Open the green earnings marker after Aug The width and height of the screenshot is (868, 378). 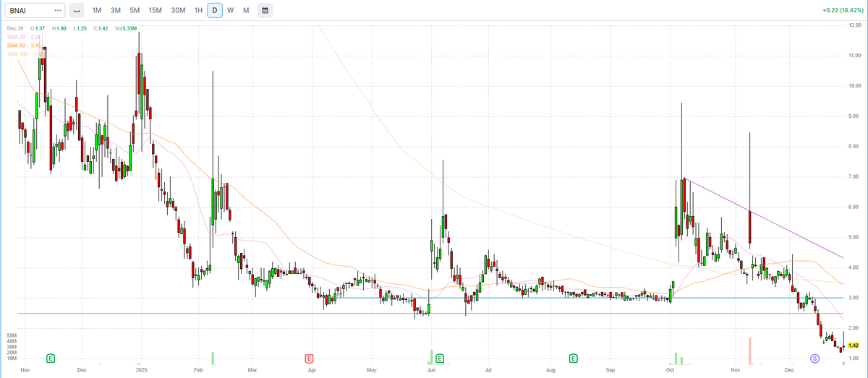[573, 358]
